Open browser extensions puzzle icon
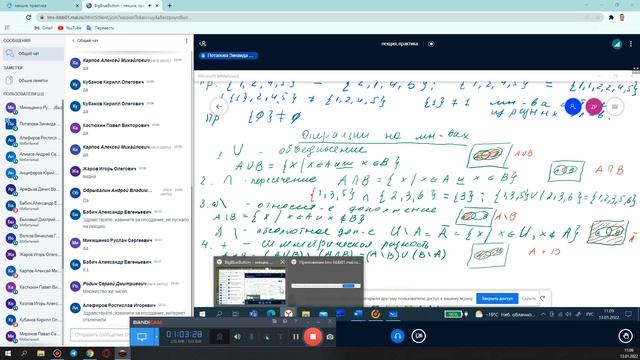 [611, 18]
